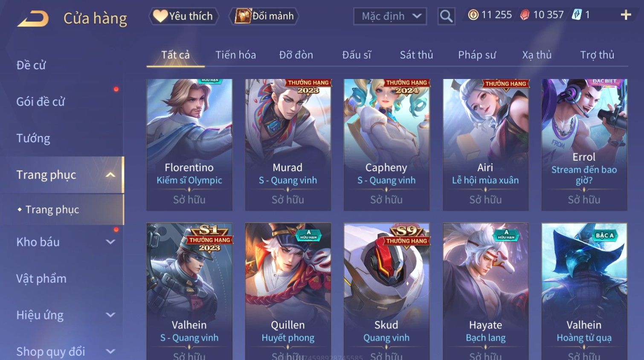Switch to the Pháp sư tab

click(477, 55)
